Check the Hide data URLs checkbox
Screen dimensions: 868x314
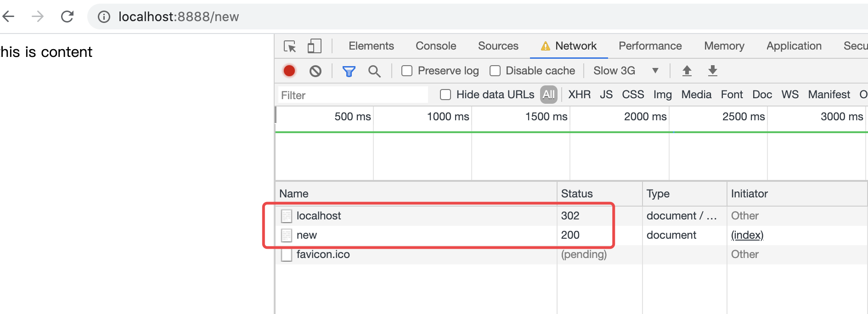[x=445, y=95]
